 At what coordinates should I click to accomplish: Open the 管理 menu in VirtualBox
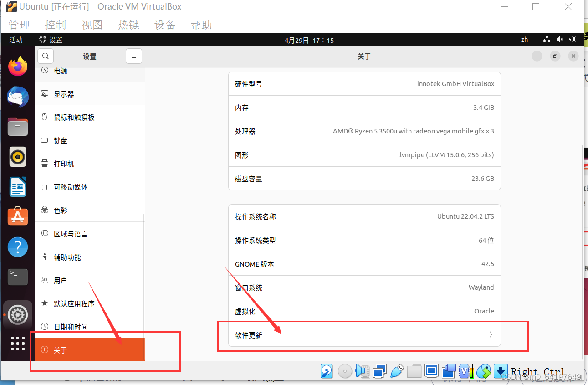19,25
